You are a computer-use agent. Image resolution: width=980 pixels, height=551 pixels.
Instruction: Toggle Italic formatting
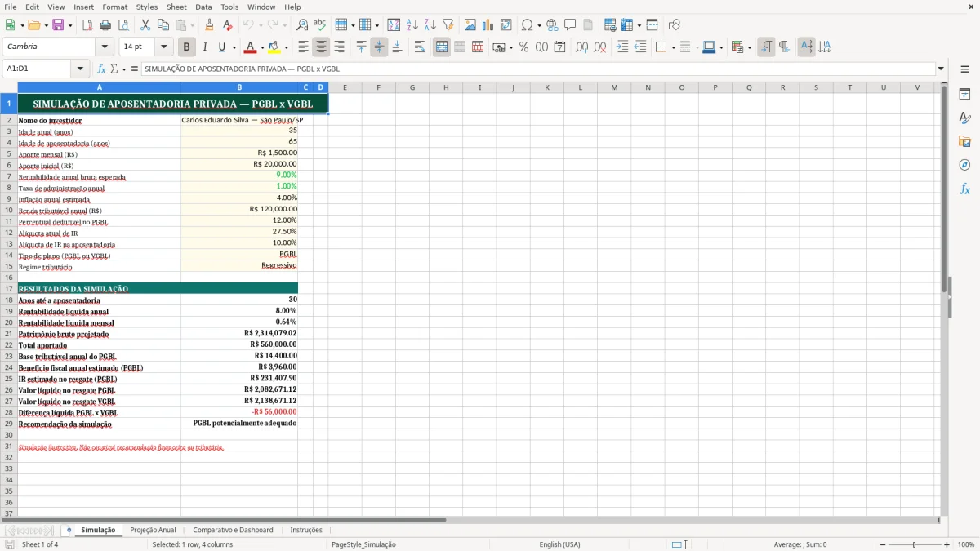click(x=205, y=47)
